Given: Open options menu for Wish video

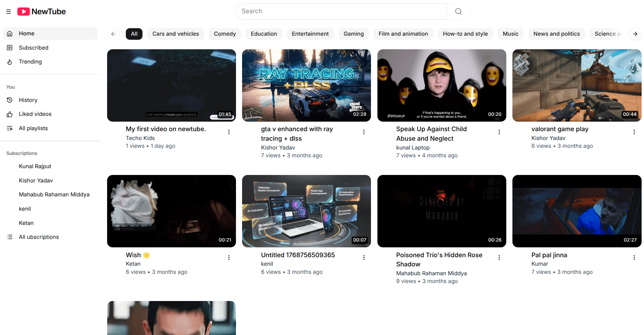Looking at the screenshot, I should (x=229, y=258).
